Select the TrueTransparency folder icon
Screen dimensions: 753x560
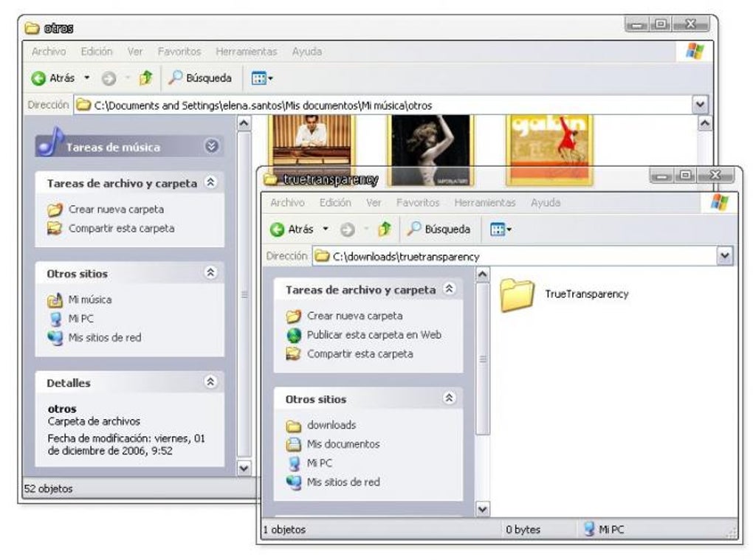[517, 294]
